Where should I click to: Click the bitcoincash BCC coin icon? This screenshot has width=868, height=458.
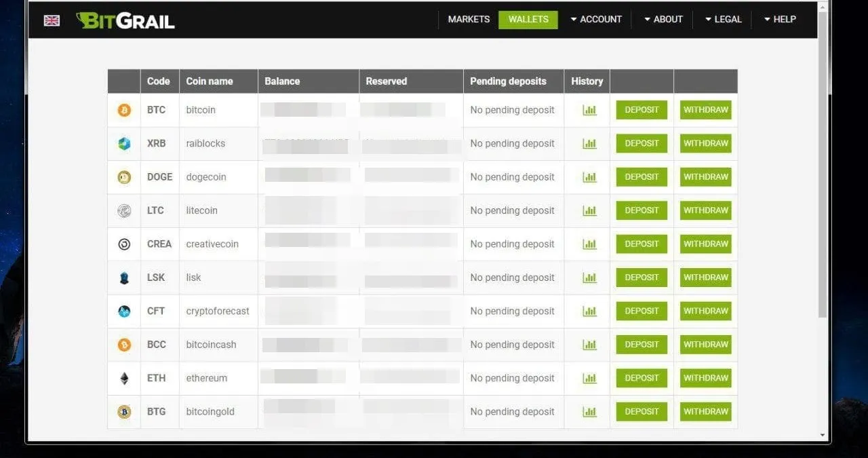(124, 345)
